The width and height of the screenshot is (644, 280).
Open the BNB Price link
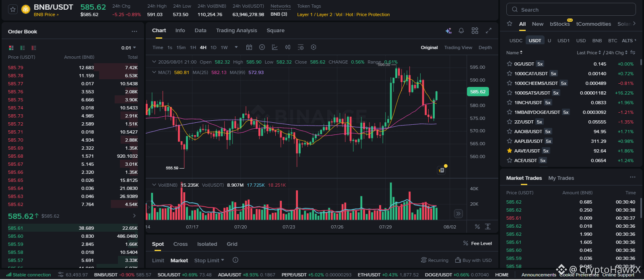46,14
